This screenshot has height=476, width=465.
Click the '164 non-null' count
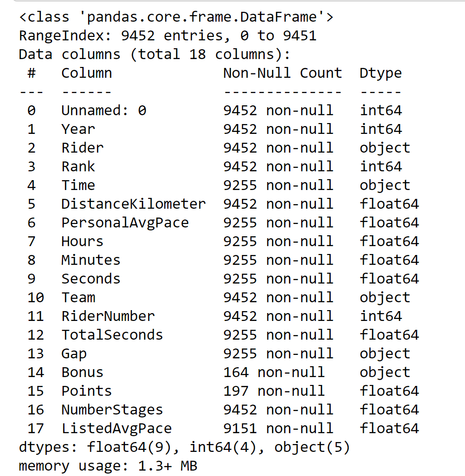274,372
